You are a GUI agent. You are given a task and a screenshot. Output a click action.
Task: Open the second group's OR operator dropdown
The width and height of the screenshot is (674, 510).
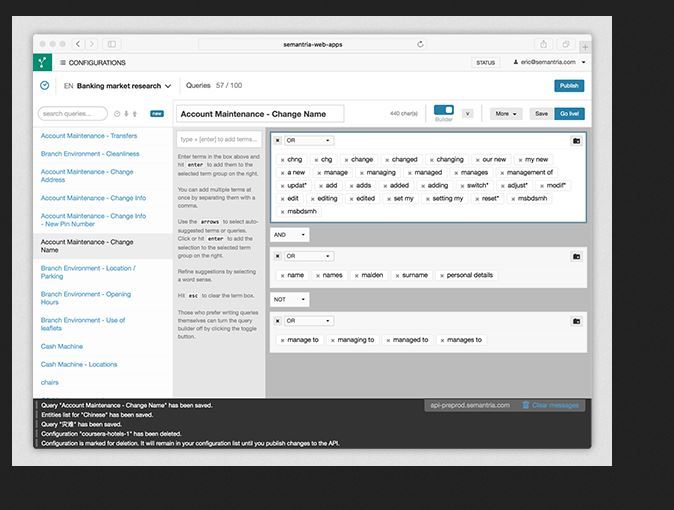pos(309,256)
